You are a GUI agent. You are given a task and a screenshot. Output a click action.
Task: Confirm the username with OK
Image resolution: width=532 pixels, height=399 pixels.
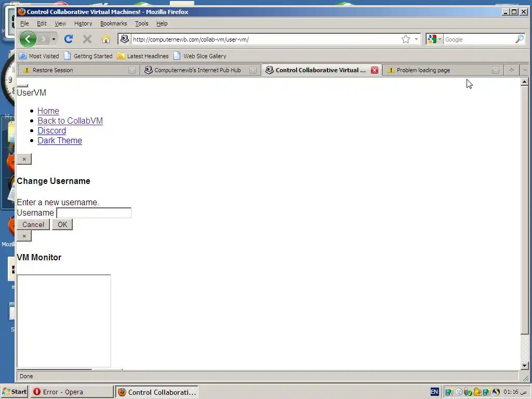pyautogui.click(x=62, y=224)
